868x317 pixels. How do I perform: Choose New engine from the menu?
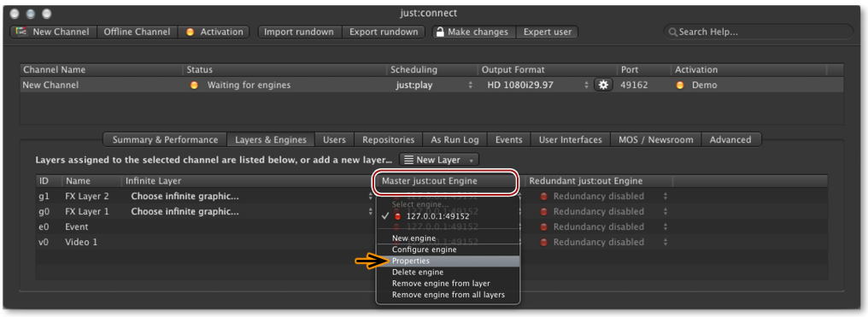pyautogui.click(x=448, y=238)
